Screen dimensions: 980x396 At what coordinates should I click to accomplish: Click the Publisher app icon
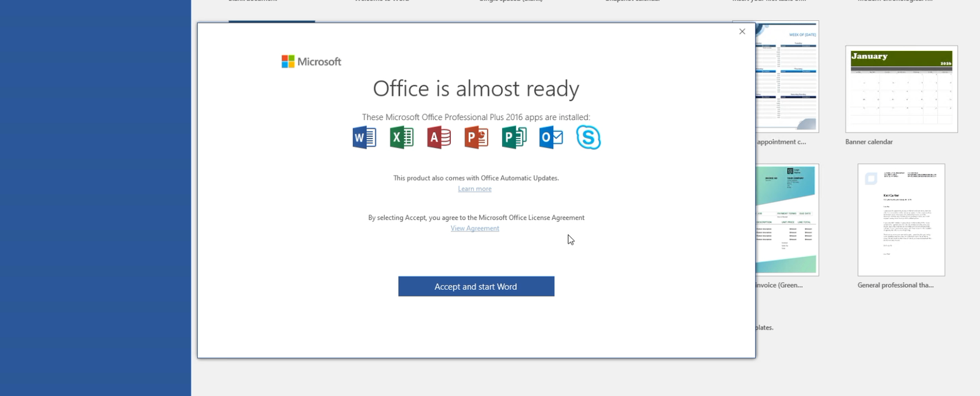pyautogui.click(x=514, y=137)
